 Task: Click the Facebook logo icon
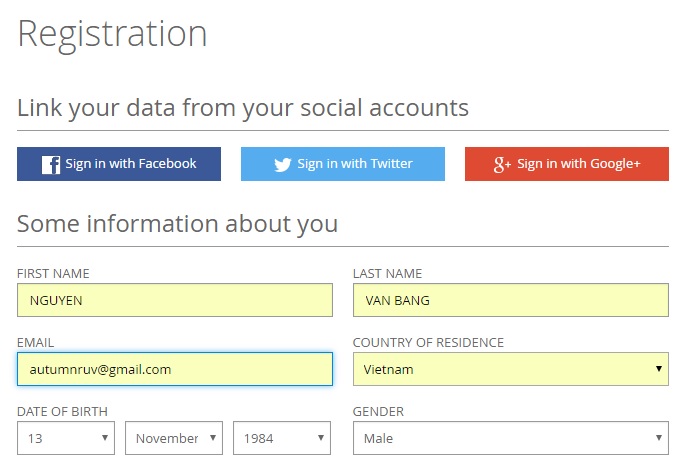tap(51, 165)
